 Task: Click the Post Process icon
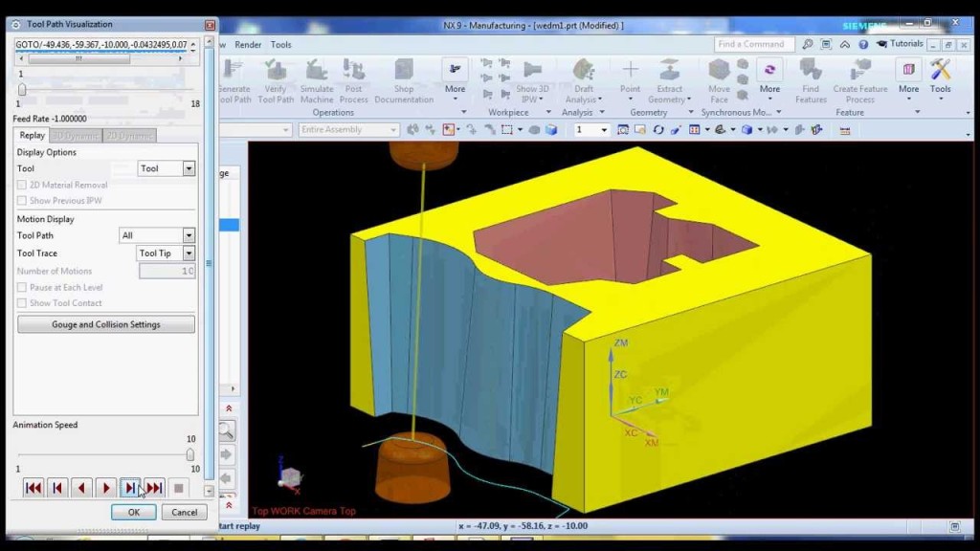(x=354, y=69)
